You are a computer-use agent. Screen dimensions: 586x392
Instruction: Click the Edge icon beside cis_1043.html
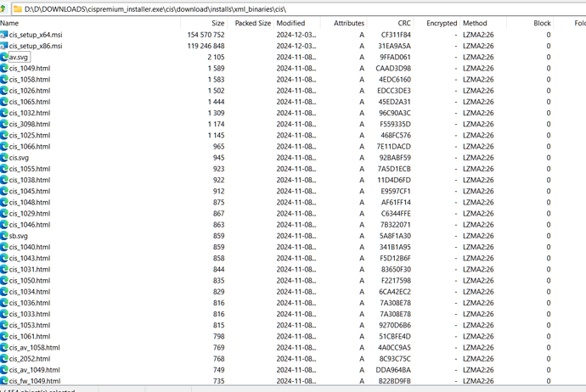pos(4,258)
